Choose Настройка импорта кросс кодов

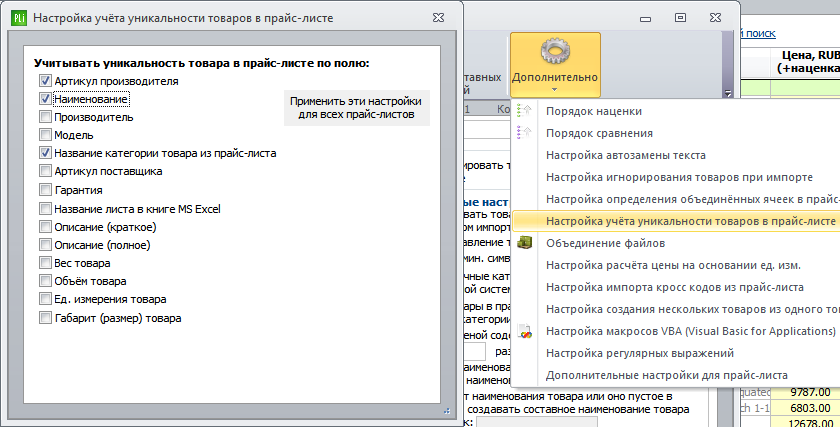click(674, 287)
